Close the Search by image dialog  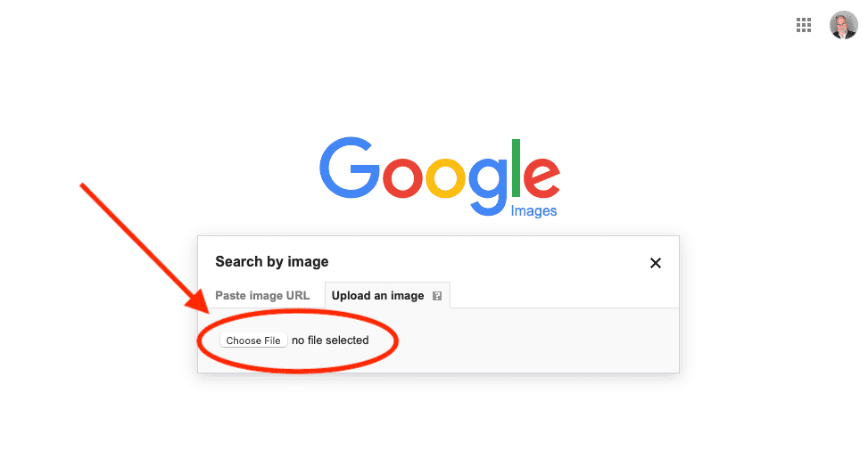coord(656,263)
